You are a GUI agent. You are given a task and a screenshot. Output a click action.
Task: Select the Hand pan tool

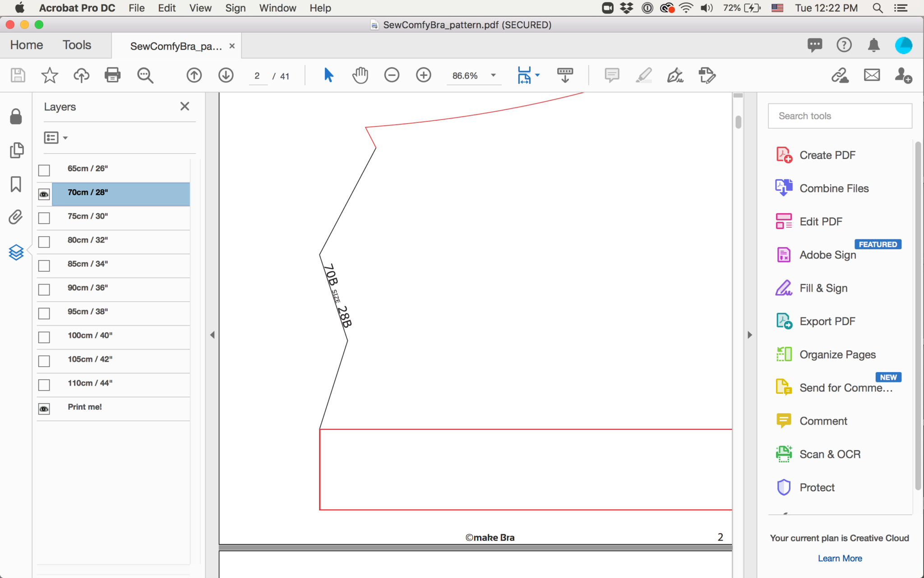pyautogui.click(x=360, y=75)
